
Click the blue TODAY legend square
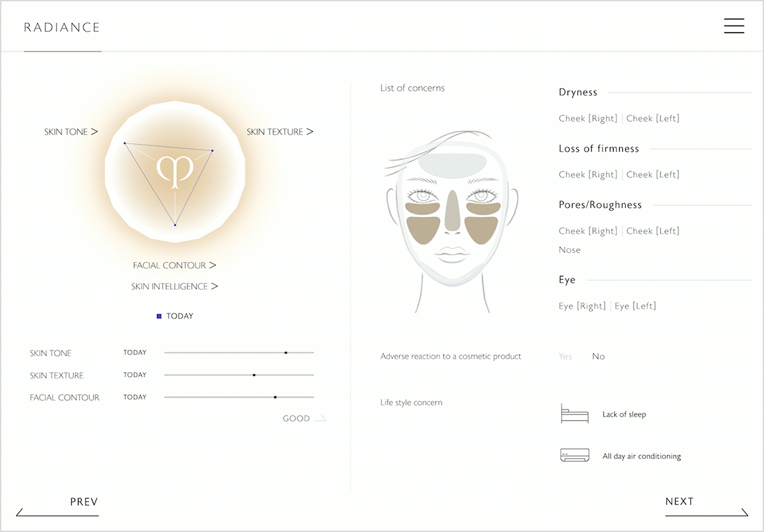(x=159, y=316)
